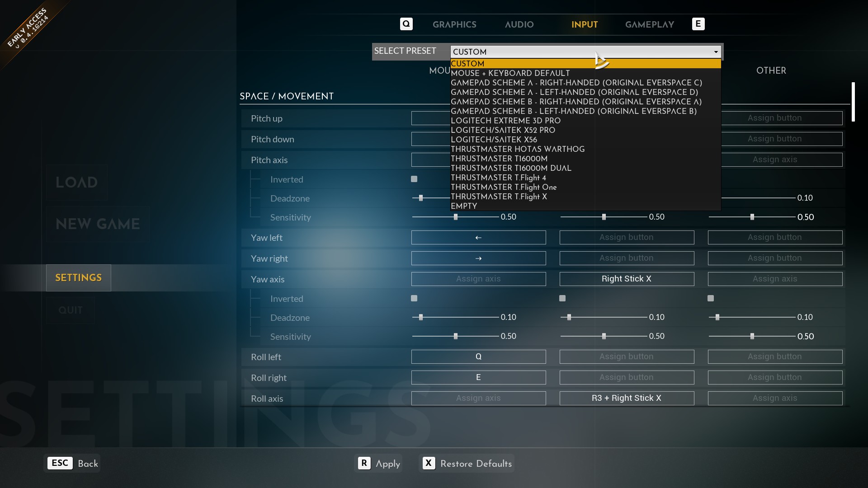Viewport: 868px width, 488px height.
Task: Click the X key icon for Restore Defaults
Action: 429,463
